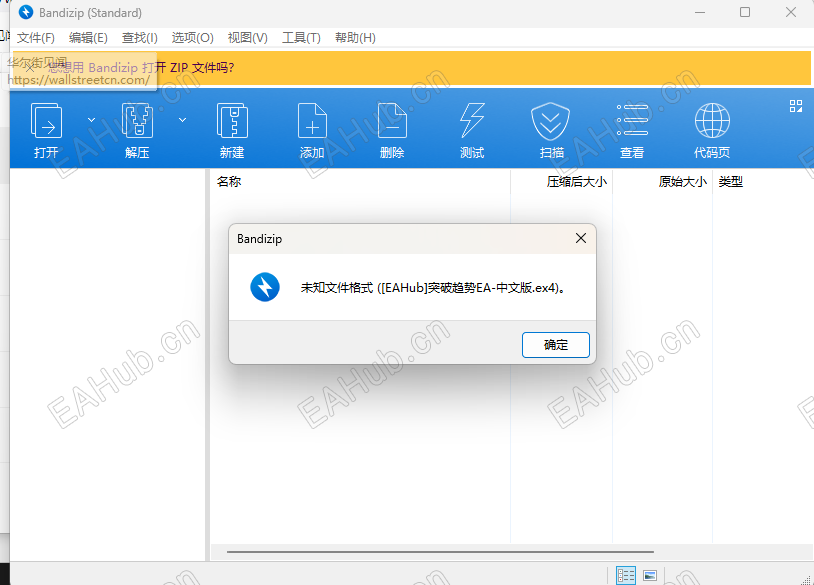Open the 视图(V) menu
814x585 pixels.
248,38
